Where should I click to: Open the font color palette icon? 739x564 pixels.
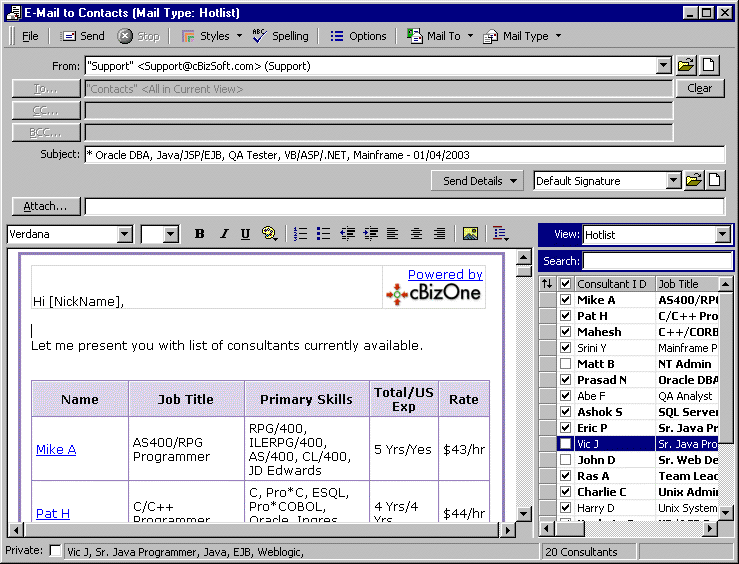click(269, 234)
